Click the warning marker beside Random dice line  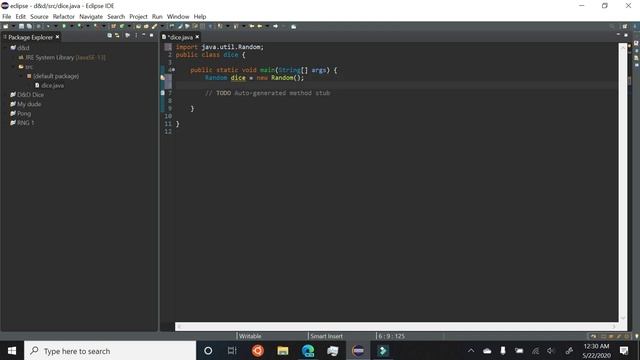162,78
